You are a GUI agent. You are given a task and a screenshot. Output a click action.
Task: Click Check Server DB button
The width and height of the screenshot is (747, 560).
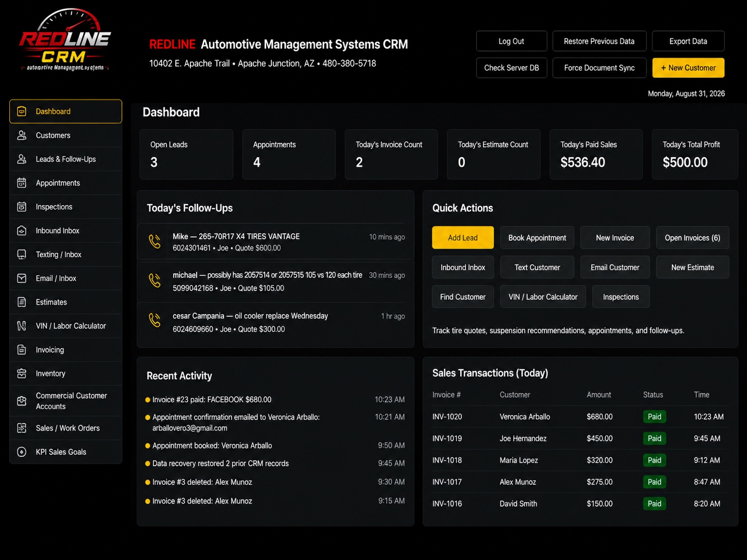[511, 68]
